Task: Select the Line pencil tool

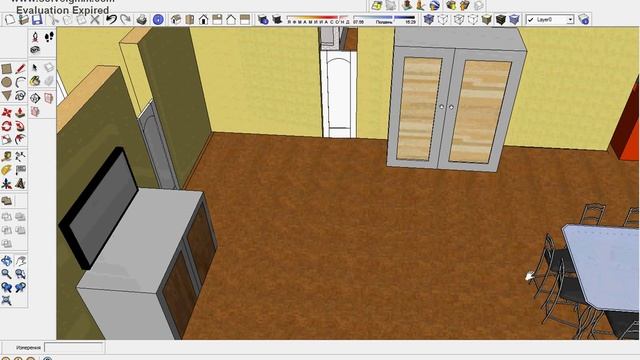Action: pos(20,69)
